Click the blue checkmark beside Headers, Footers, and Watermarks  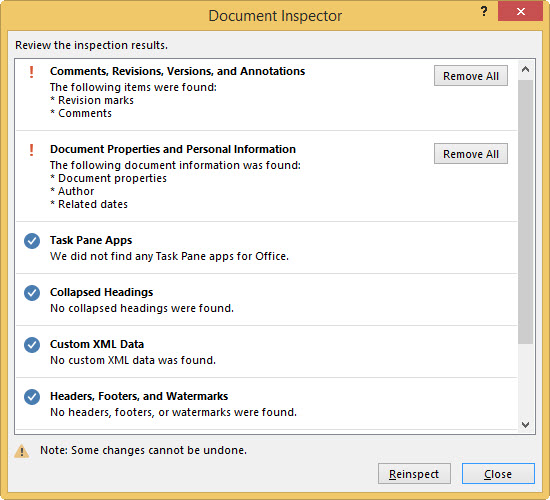click(32, 397)
